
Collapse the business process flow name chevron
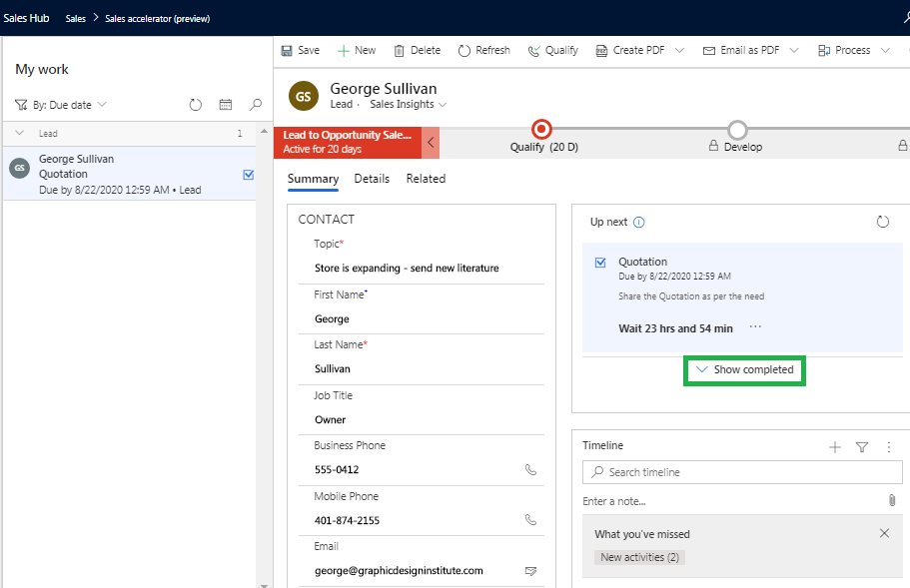[x=431, y=143]
